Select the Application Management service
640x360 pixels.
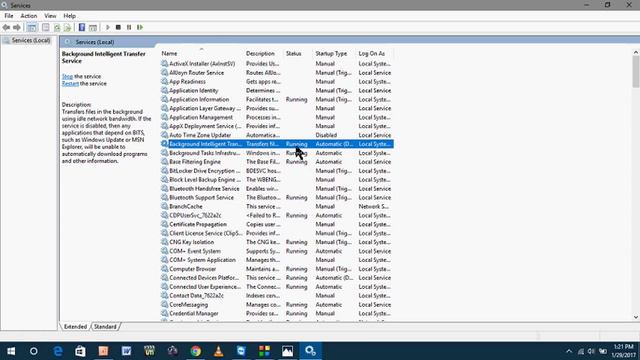point(277,117)
